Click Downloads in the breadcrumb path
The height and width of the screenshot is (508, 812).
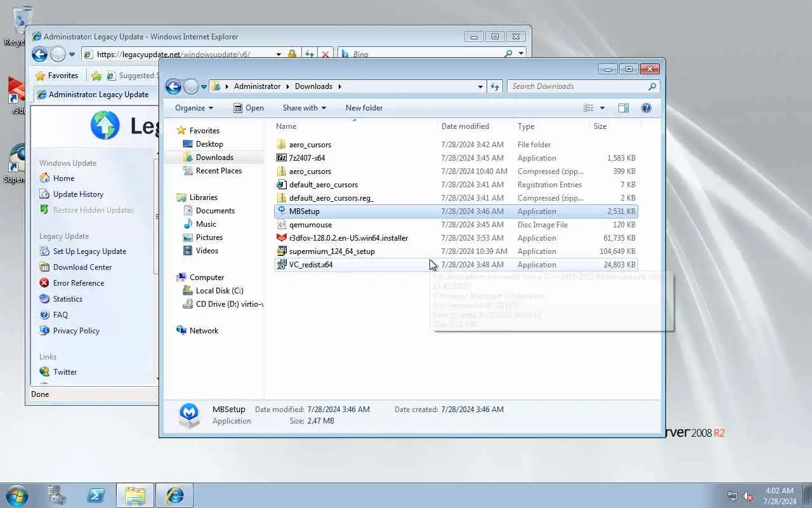313,86
